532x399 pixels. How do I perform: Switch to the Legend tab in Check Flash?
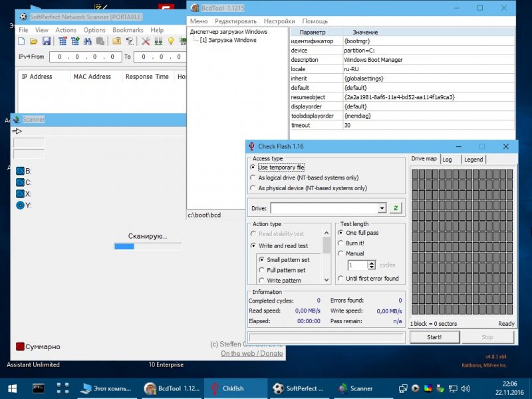[x=473, y=160]
